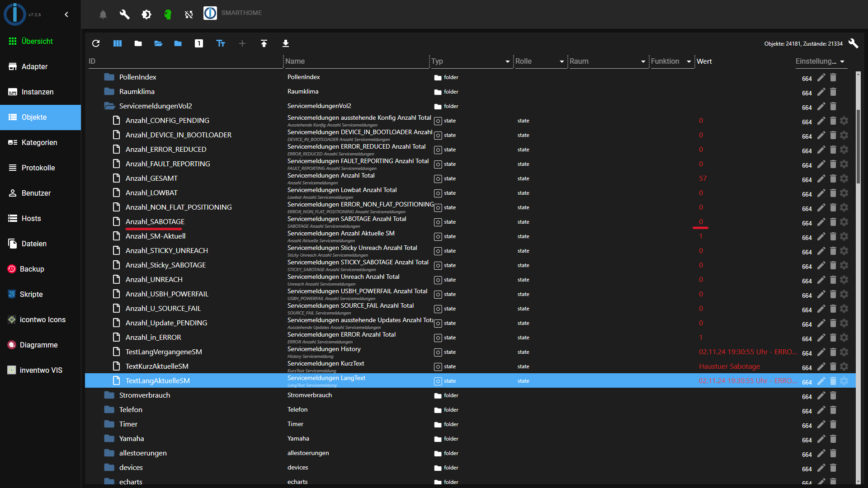Open custom settings gear for Anzahl_GESAMT
This screenshot has width=868, height=488.
[844, 178]
